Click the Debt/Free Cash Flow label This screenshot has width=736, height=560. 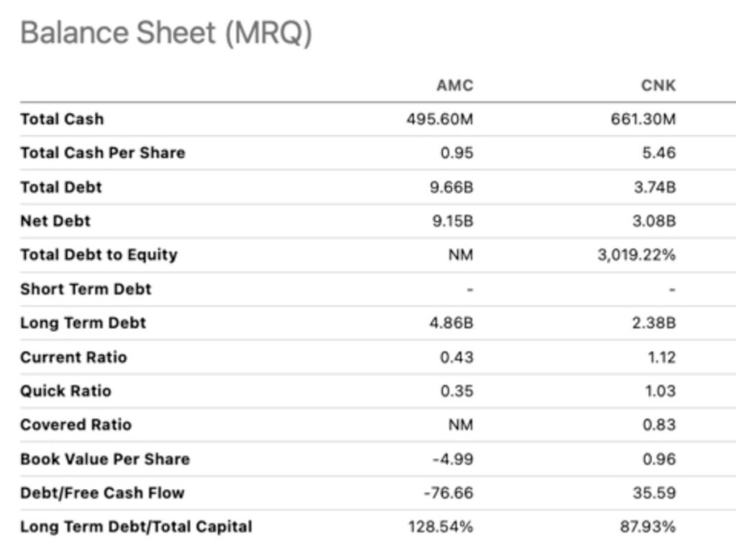pos(102,493)
